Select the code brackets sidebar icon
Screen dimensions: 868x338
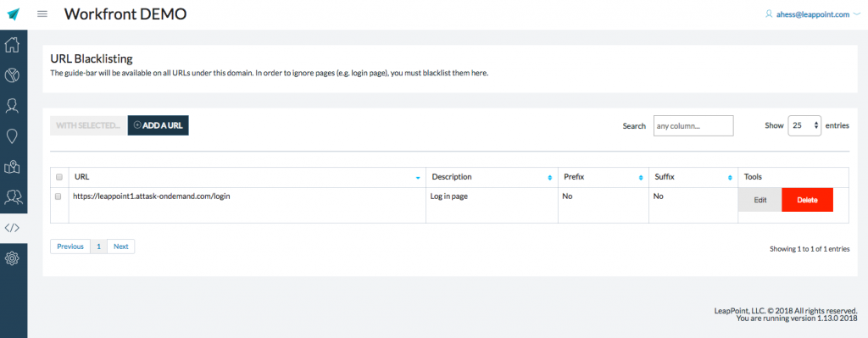(x=12, y=227)
